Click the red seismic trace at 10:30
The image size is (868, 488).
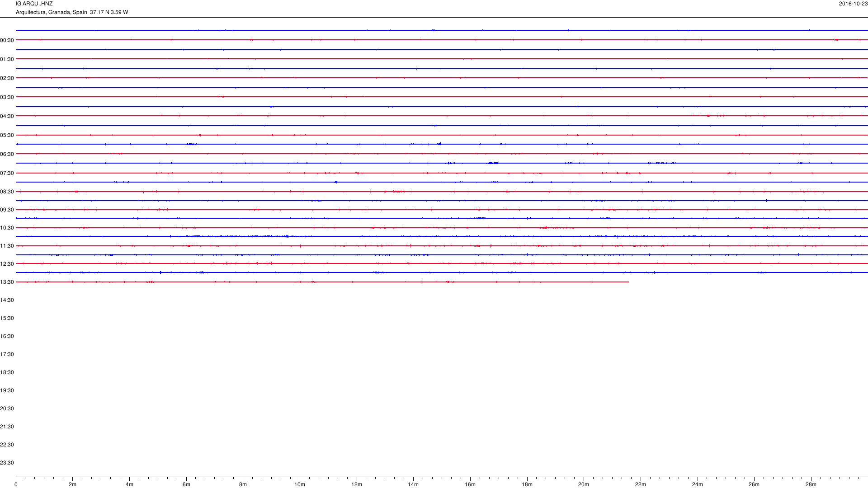point(442,228)
